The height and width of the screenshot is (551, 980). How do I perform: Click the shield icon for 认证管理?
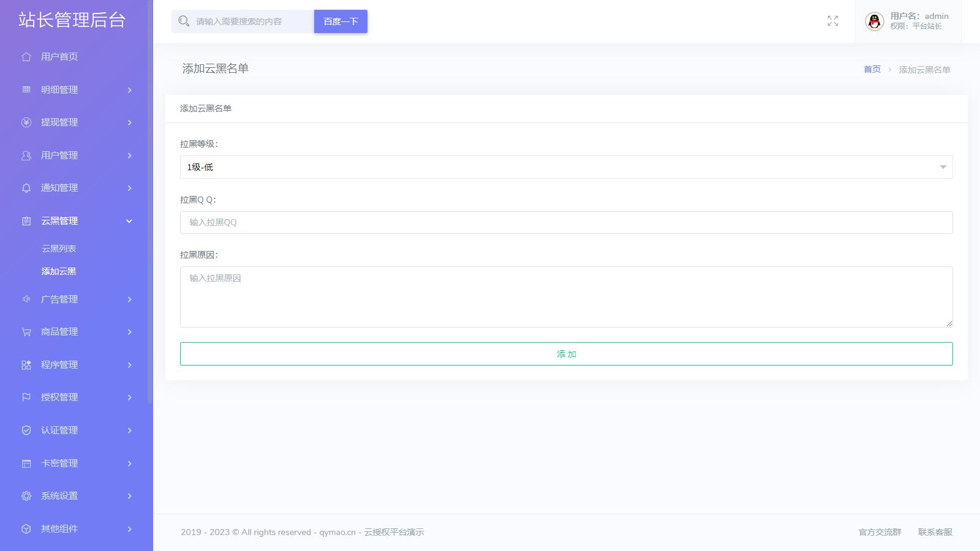pos(26,430)
